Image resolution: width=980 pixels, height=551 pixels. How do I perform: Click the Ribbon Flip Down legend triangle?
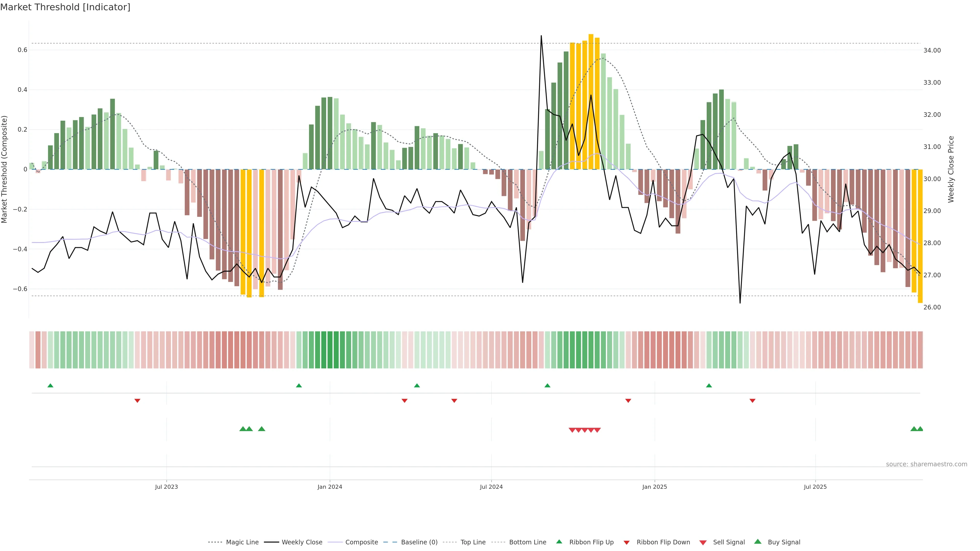[626, 543]
